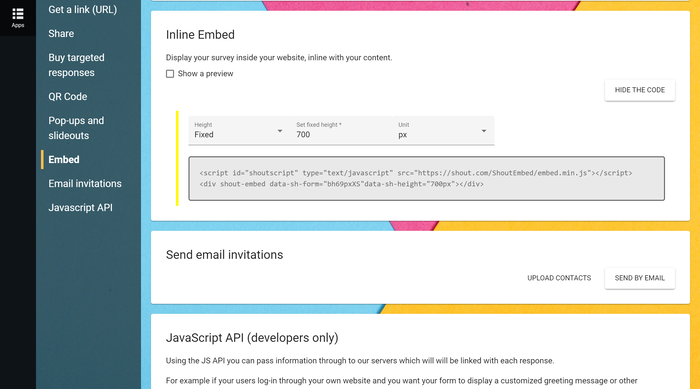
Task: Open QR Code section
Action: tap(68, 96)
